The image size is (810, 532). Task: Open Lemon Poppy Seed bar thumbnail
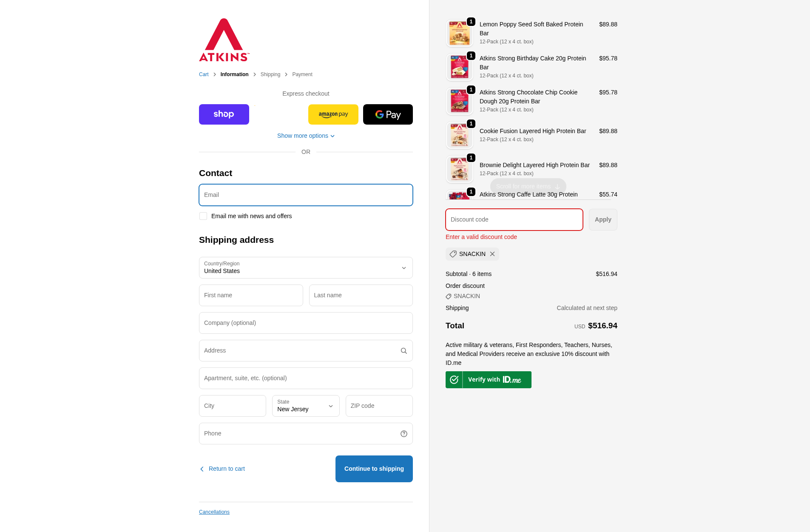pos(459,33)
